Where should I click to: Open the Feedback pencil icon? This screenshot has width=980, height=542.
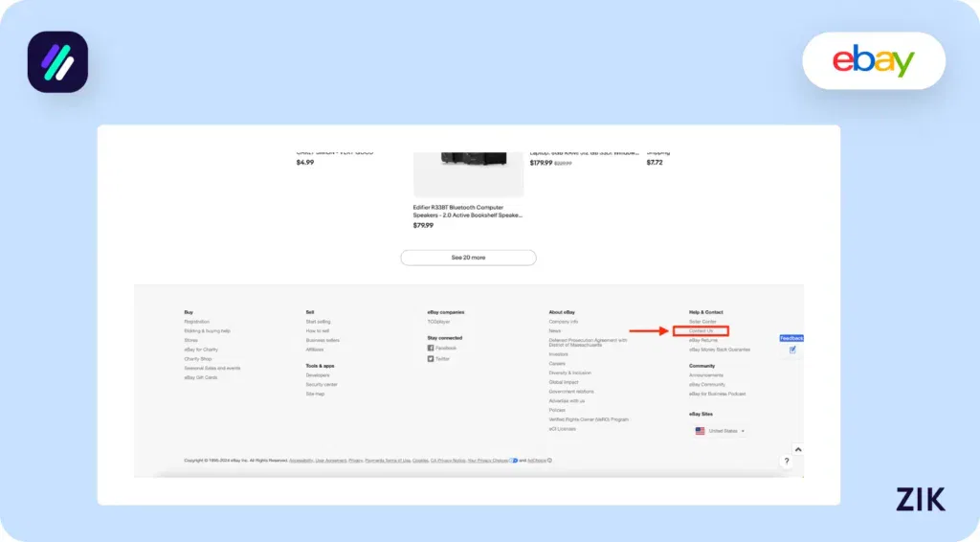pyautogui.click(x=792, y=350)
